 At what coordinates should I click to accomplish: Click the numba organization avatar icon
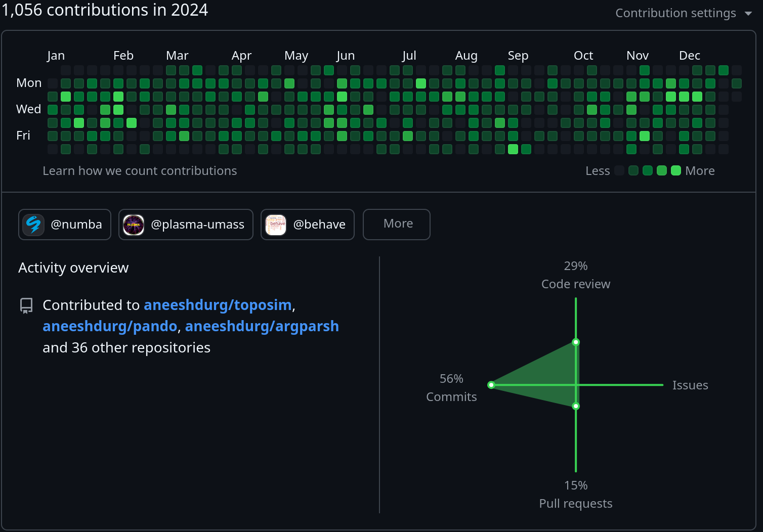[34, 225]
